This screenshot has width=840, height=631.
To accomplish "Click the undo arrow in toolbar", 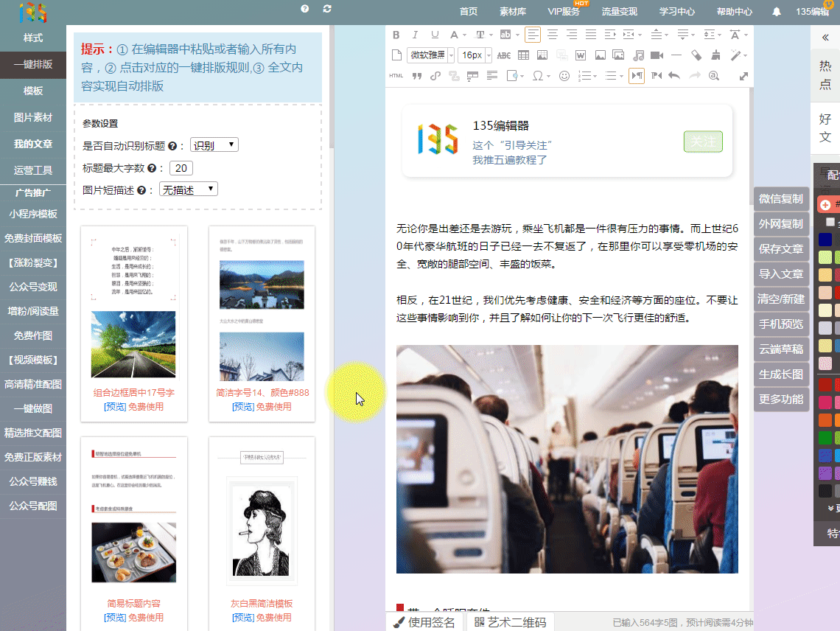I will pyautogui.click(x=673, y=75).
